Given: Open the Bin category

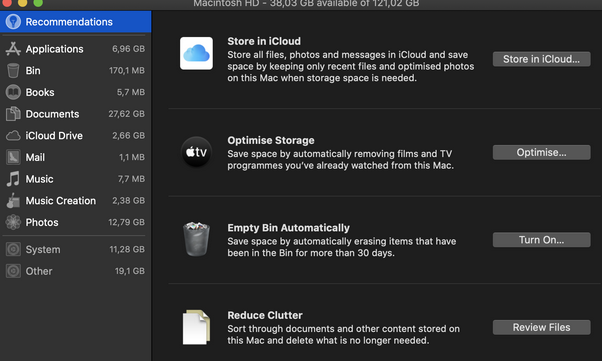Looking at the screenshot, I should tap(76, 71).
